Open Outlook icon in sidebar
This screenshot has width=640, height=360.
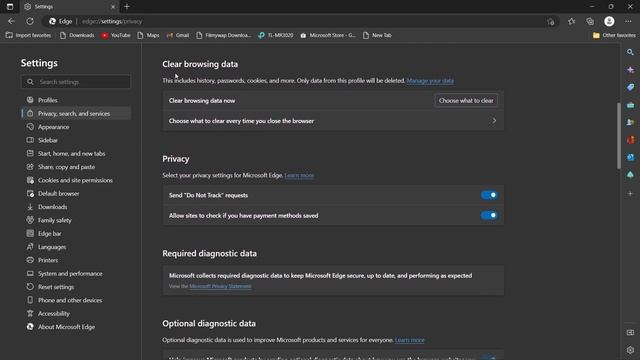pos(630,158)
